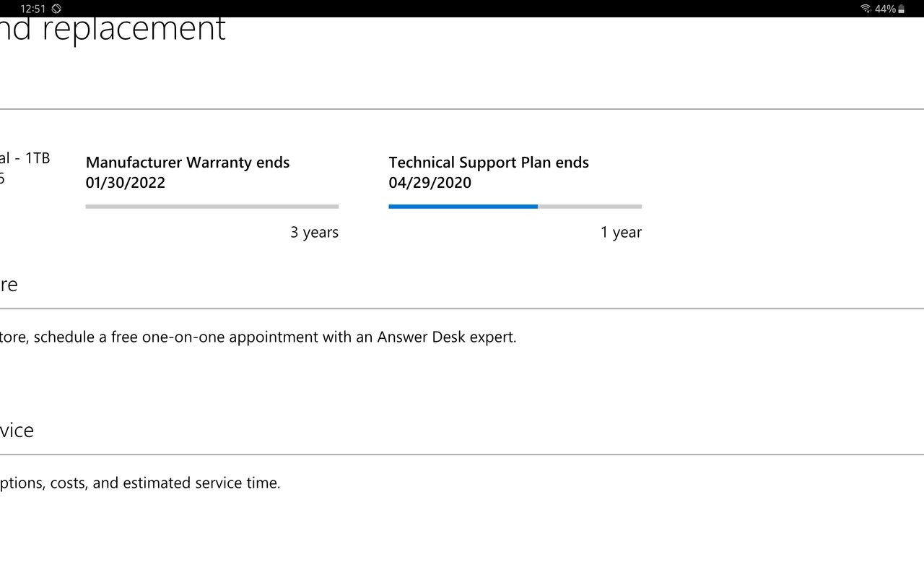Click the 01/30/2022 warranty end date
The image size is (924, 578).
[x=126, y=183]
